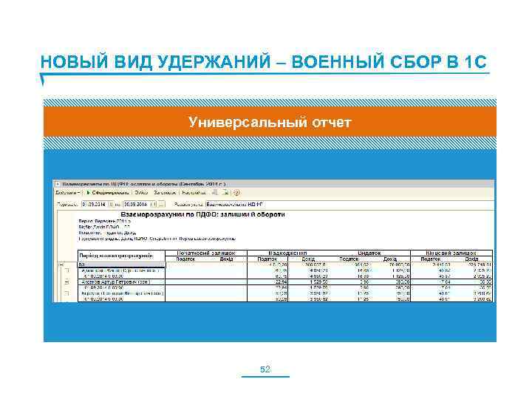The image size is (532, 399).
Task: Toggle expander beside the first employee row
Action: (x=66, y=270)
